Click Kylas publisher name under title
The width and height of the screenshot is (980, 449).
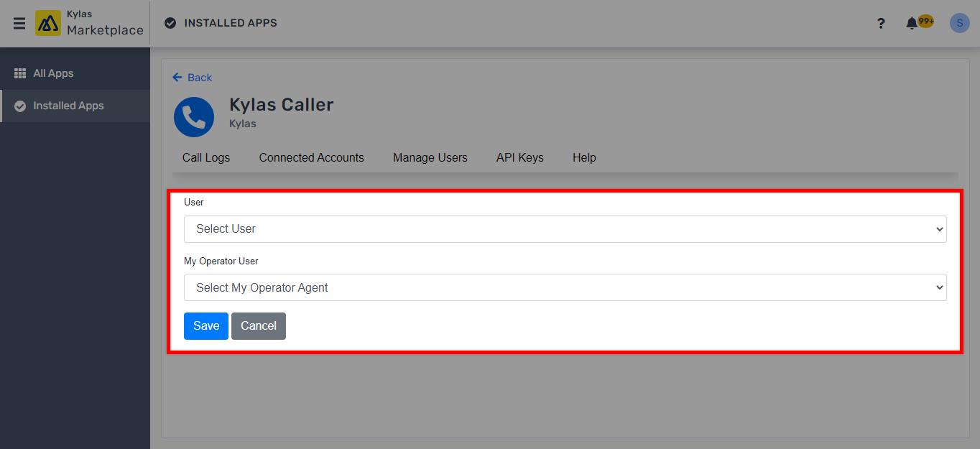click(x=243, y=124)
